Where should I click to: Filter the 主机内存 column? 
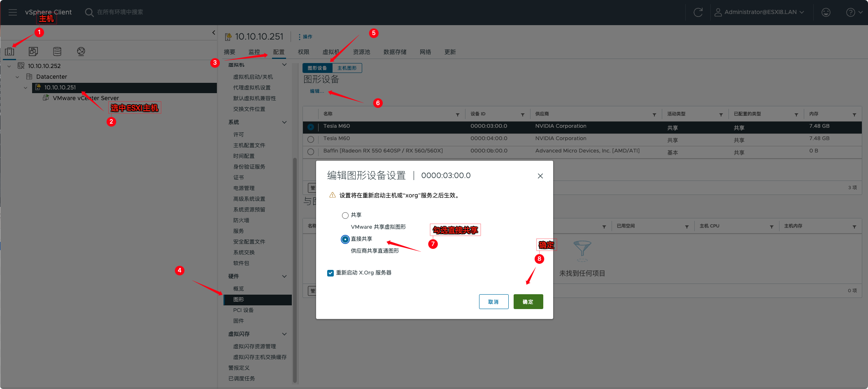tap(854, 227)
